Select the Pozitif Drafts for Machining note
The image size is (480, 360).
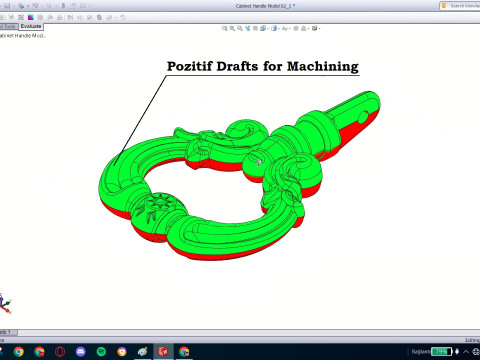[x=263, y=66]
